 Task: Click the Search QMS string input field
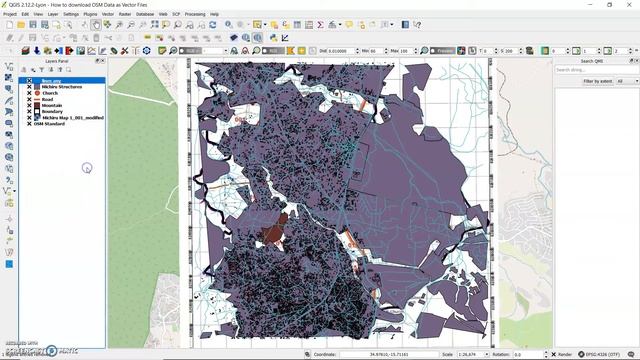pos(596,70)
